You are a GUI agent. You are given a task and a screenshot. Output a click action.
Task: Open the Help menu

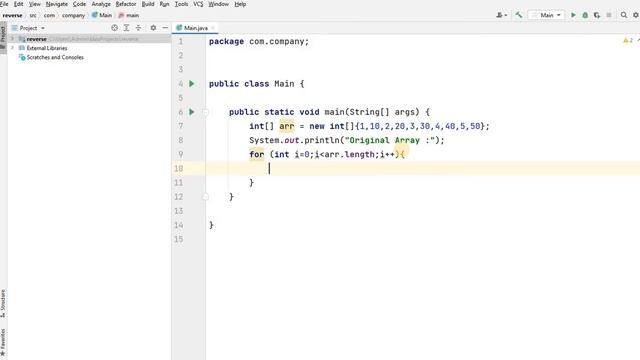pos(240,4)
